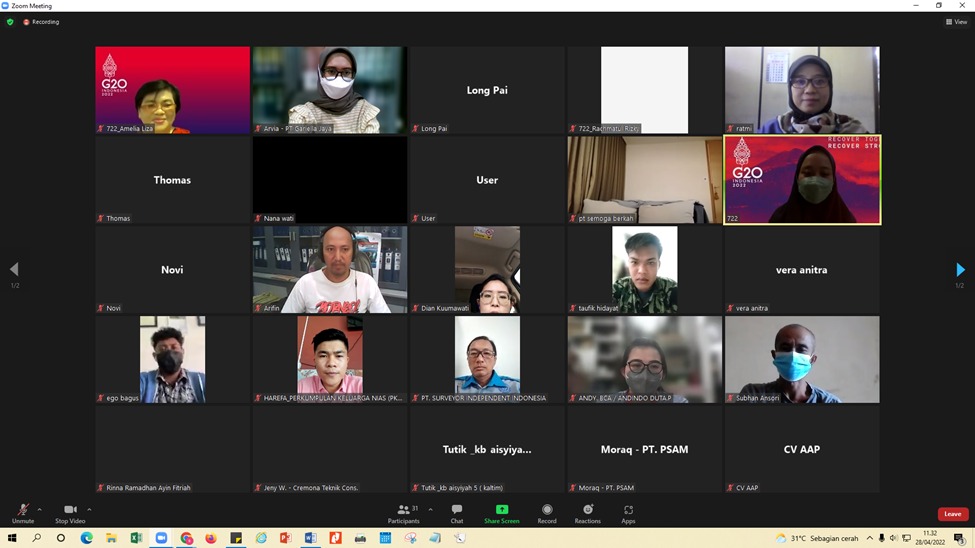Expand video options arrow next to Stop Video
975x548 pixels.
click(x=89, y=509)
